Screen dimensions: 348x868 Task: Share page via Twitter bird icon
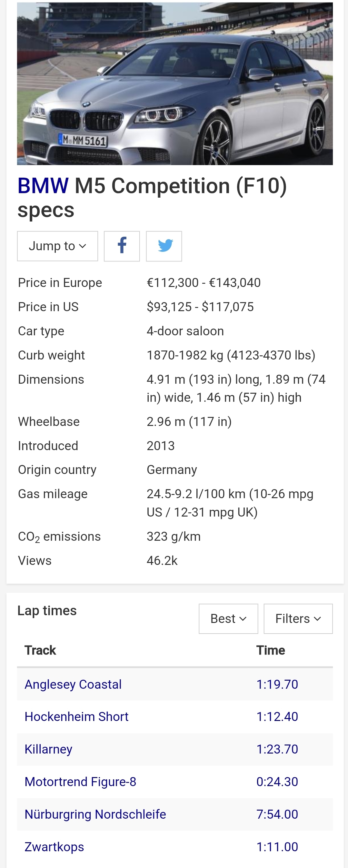pyautogui.click(x=164, y=246)
